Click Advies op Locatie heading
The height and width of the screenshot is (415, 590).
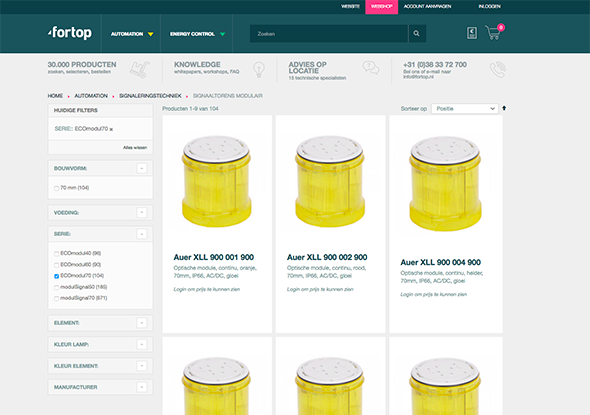pos(308,68)
